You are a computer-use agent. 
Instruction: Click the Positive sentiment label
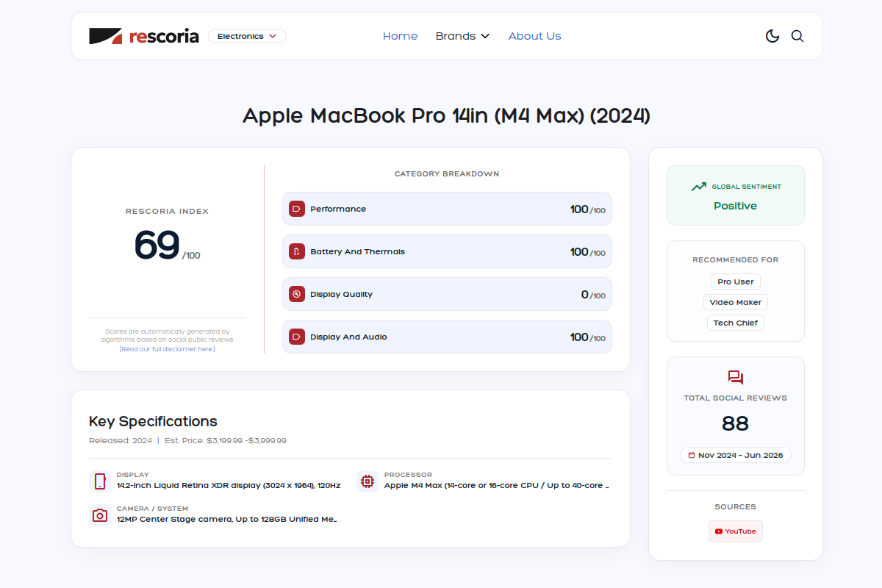coord(736,206)
